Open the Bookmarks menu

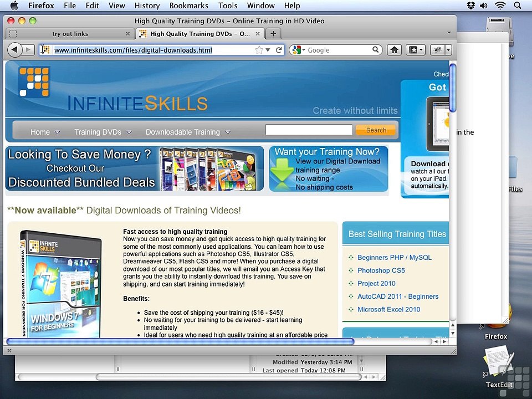pyautogui.click(x=188, y=6)
